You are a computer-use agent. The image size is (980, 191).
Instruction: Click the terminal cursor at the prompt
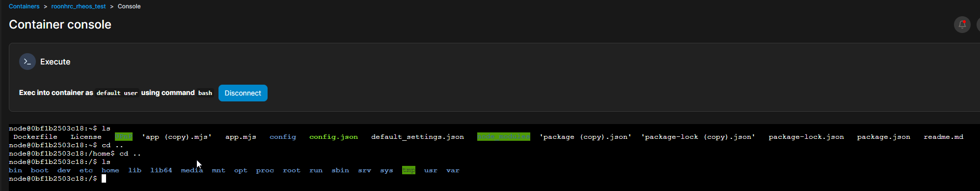pyautogui.click(x=104, y=179)
